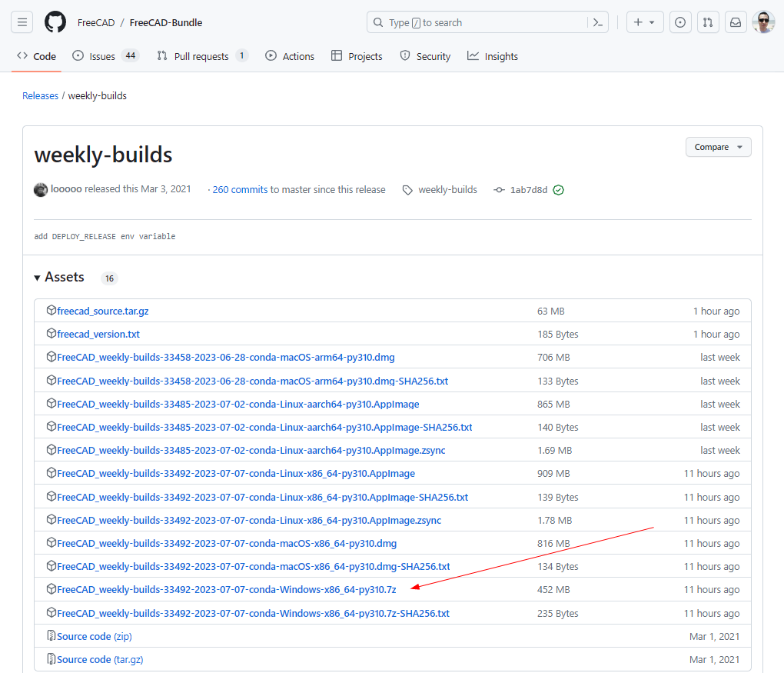Screen dimensions: 784x673
Task: Download macOS-x86_64 dmg-SHA256.txt
Action: 253,566
